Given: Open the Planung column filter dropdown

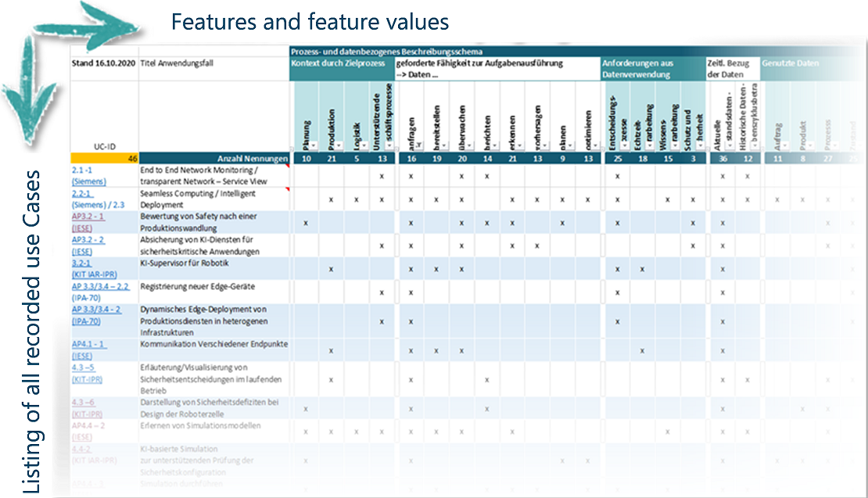Looking at the screenshot, I should [x=314, y=146].
